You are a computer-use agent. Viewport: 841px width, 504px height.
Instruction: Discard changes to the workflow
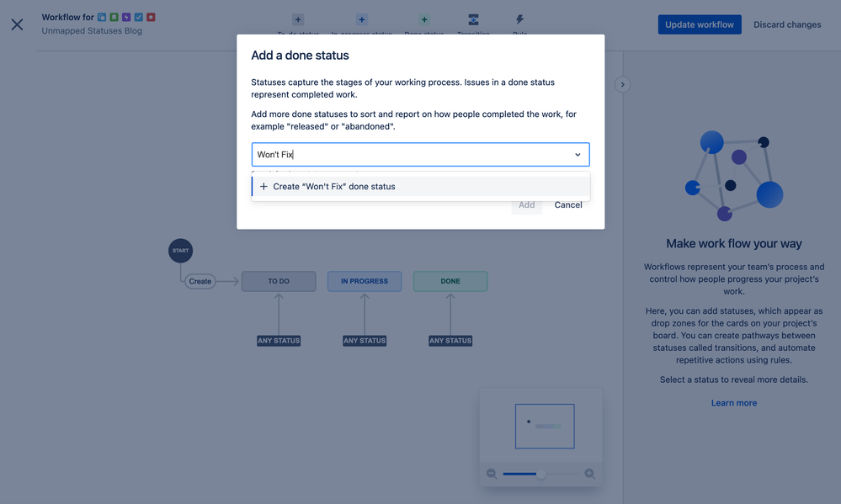(787, 24)
